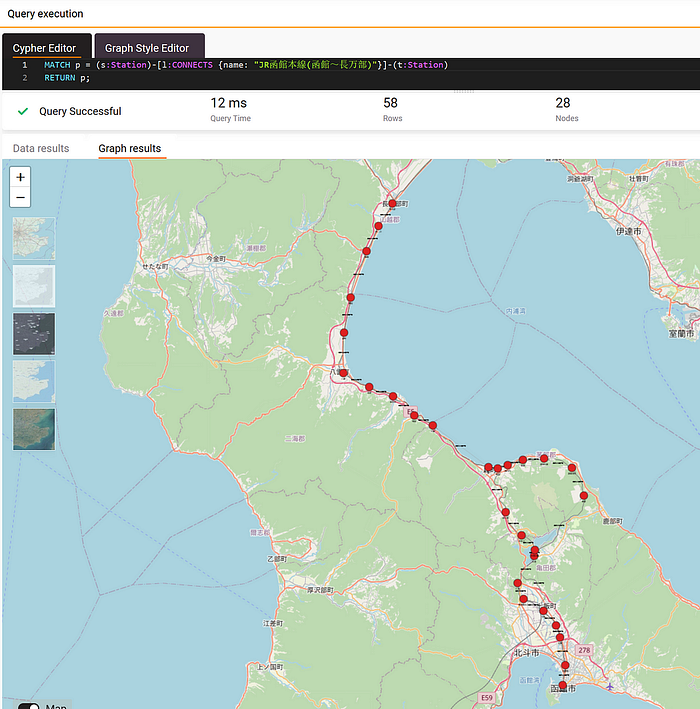This screenshot has height=709, width=700.
Task: Place cursor on the RETURN p line
Action: click(x=67, y=78)
